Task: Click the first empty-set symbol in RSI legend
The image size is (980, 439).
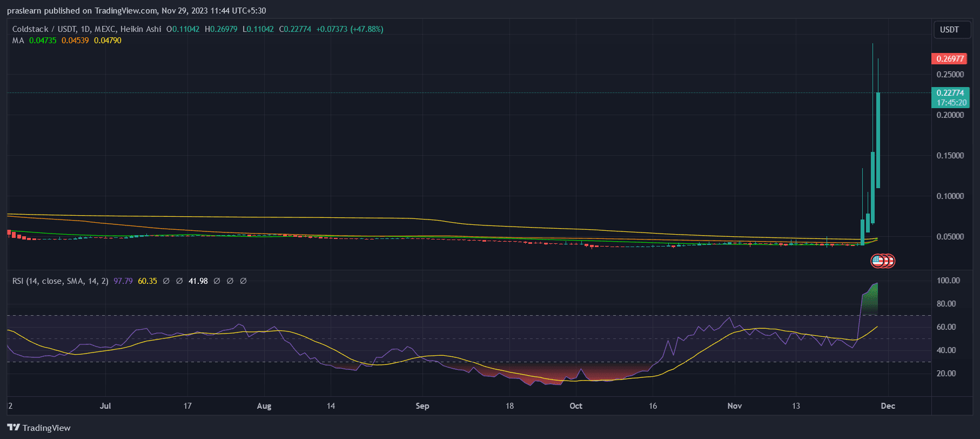Action: 166,281
